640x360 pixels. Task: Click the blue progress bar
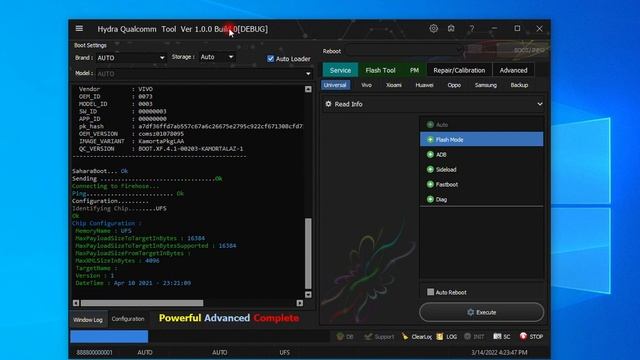[109, 336]
